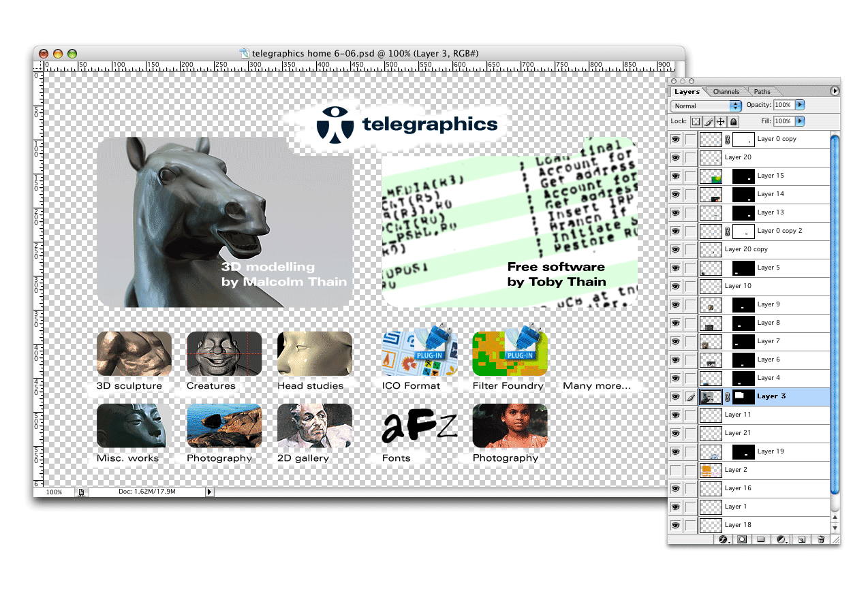Click the mask link chain on Layer 3
868x591 pixels.
[727, 396]
